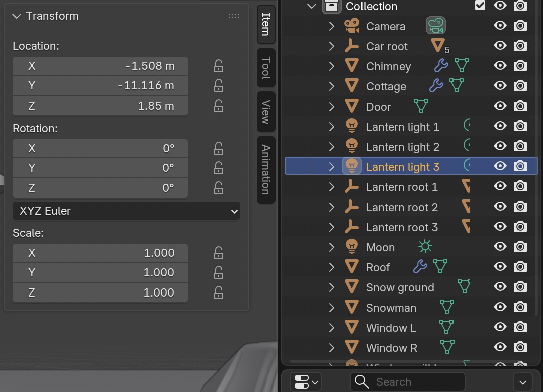The height and width of the screenshot is (392, 543).
Task: Hide Lantern light 3 in viewport
Action: tap(500, 166)
